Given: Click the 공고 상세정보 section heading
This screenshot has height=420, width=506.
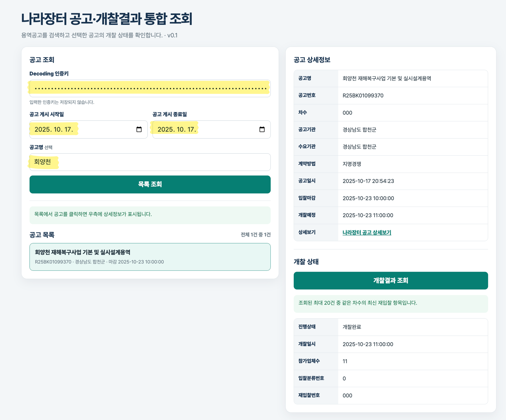Looking at the screenshot, I should click(312, 60).
